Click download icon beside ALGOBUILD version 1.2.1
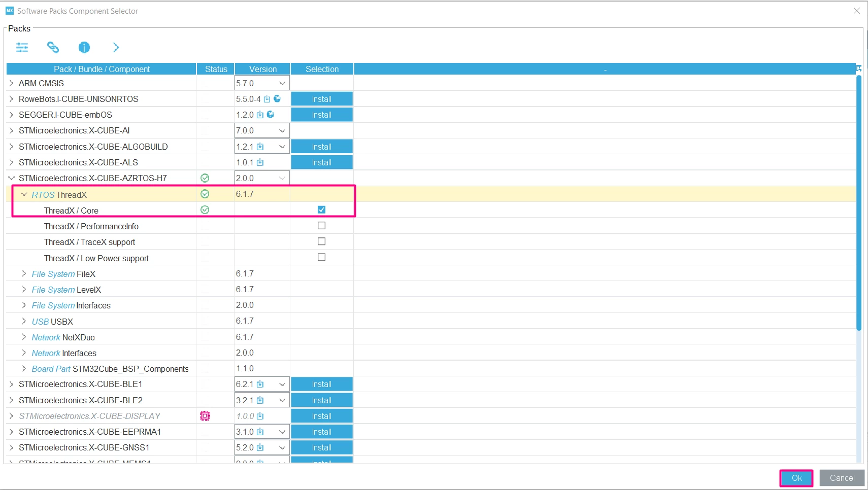868x490 pixels. coord(260,147)
